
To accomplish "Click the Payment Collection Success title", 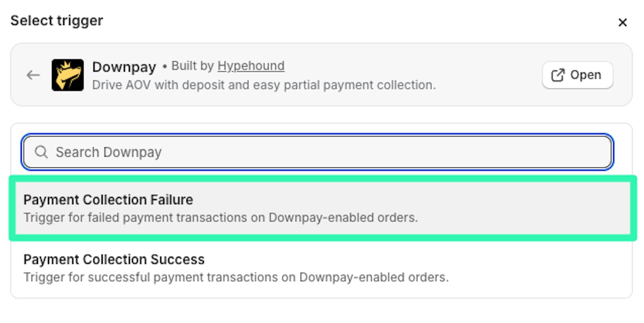I will (114, 260).
